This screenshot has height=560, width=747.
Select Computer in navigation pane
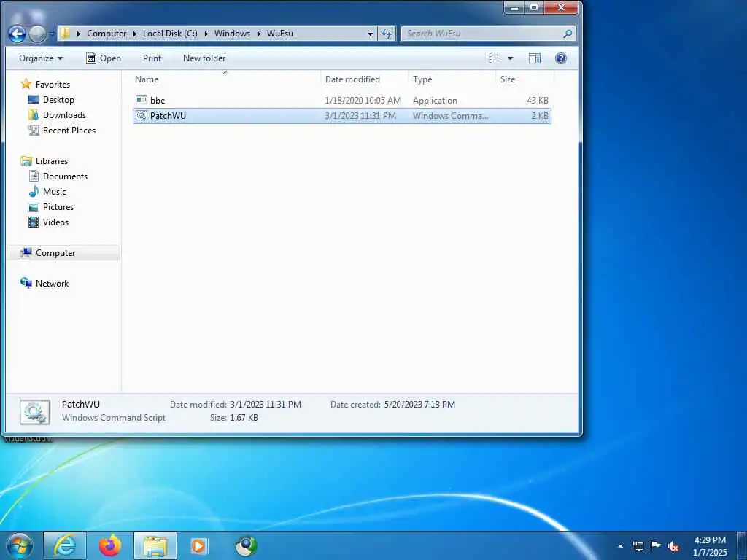coord(55,253)
